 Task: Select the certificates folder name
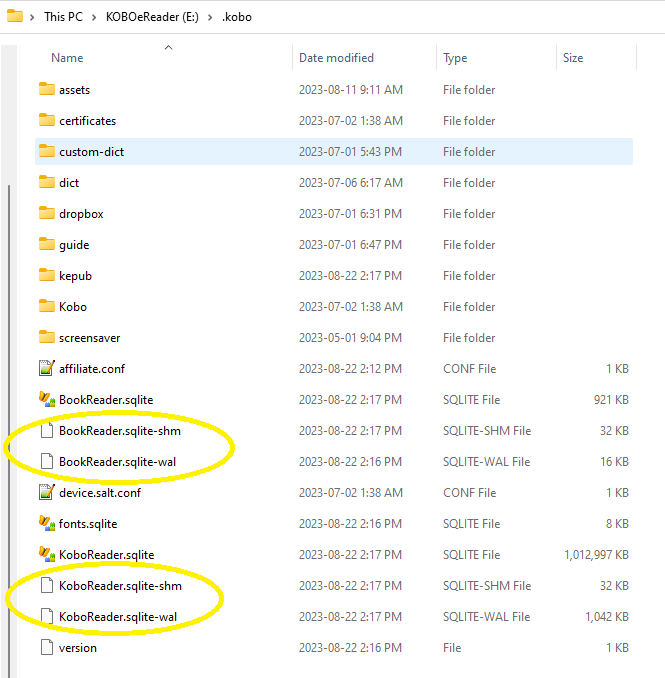87,121
